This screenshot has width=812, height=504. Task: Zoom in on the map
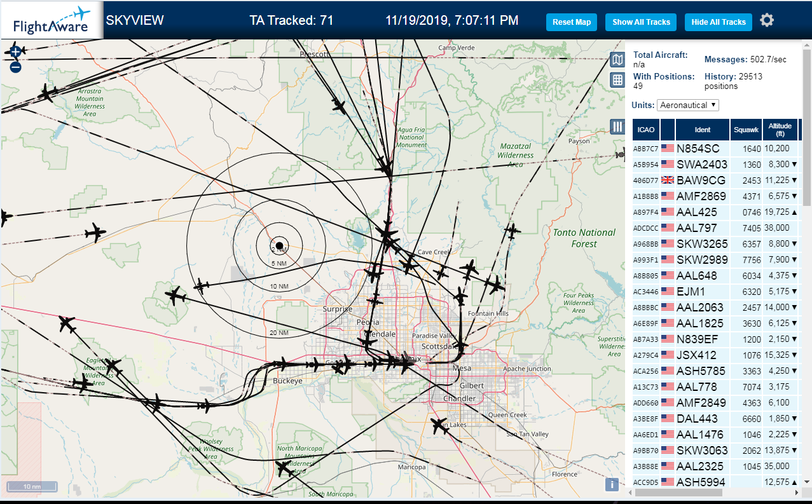tap(16, 51)
